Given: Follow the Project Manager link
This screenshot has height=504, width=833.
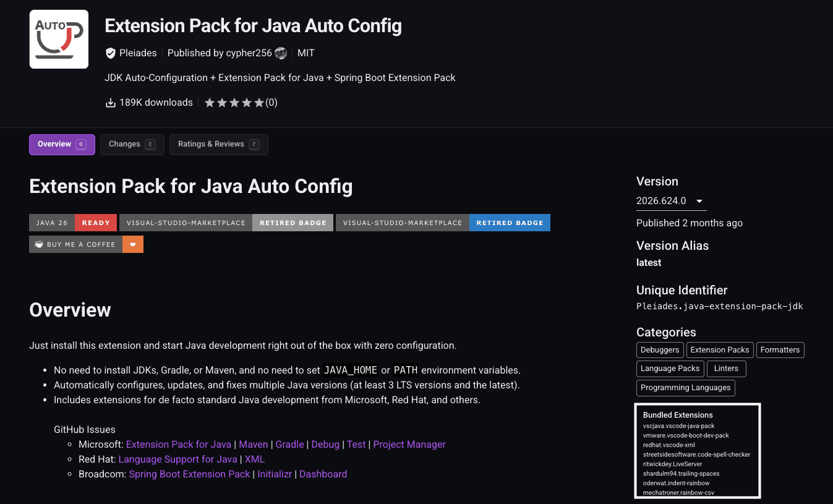Looking at the screenshot, I should pos(409,445).
